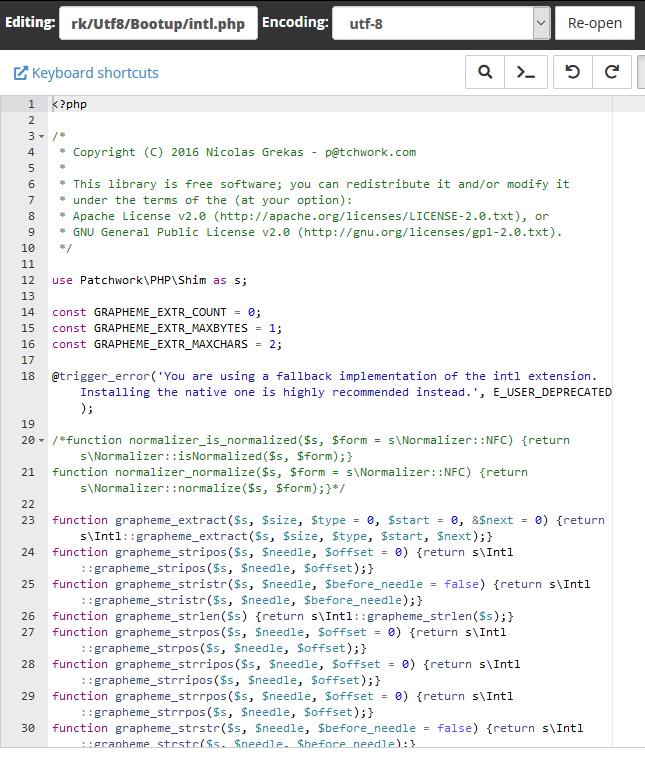Redo the last edit
This screenshot has height=768, width=645.
pyautogui.click(x=612, y=72)
